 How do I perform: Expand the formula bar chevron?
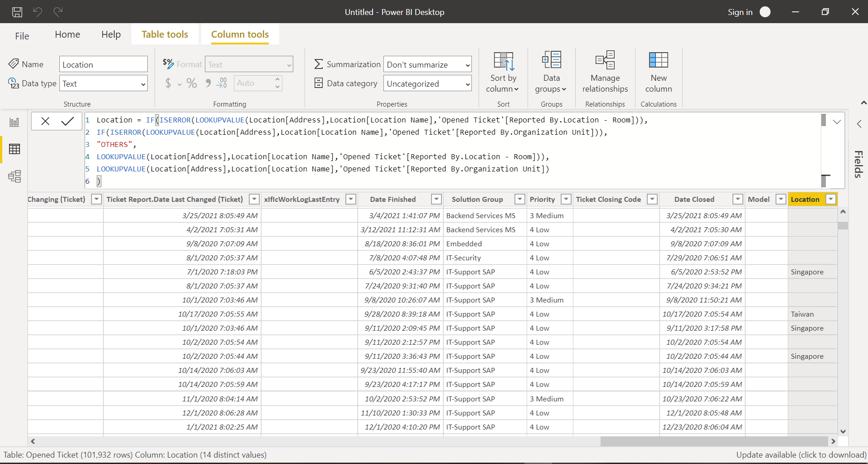(837, 122)
